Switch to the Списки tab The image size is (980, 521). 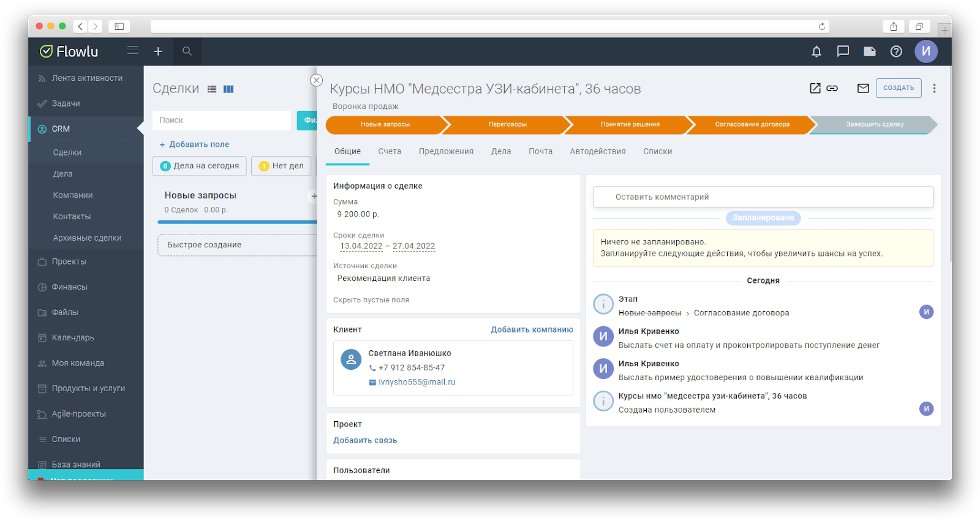pyautogui.click(x=657, y=151)
